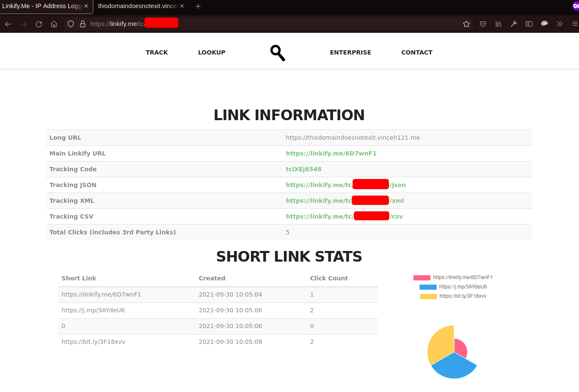
Task: Expand the overflow chevron for more tools
Action: (x=560, y=24)
